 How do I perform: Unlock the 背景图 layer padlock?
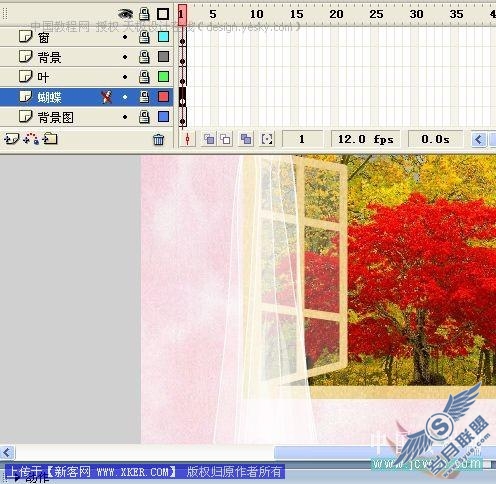pyautogui.click(x=144, y=117)
